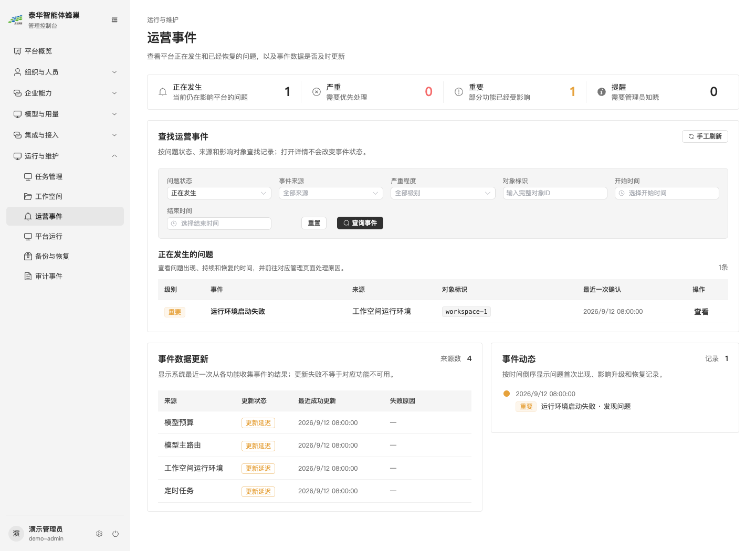This screenshot has height=551, width=756.
Task: Open the 开始时间 picker
Action: coord(667,193)
